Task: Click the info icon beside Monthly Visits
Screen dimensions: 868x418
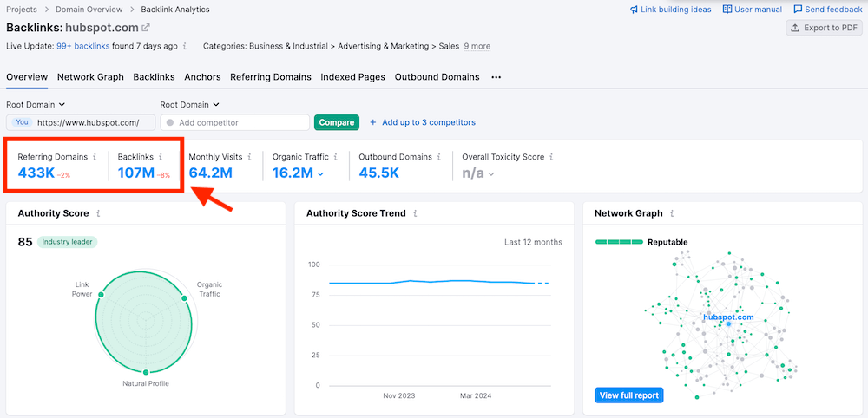Action: point(250,157)
